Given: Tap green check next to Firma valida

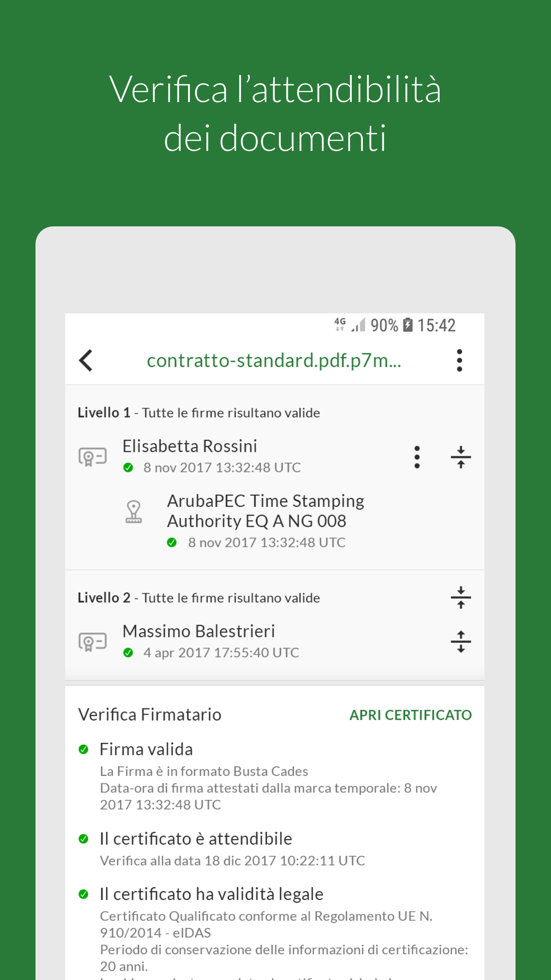Looking at the screenshot, I should [x=83, y=750].
